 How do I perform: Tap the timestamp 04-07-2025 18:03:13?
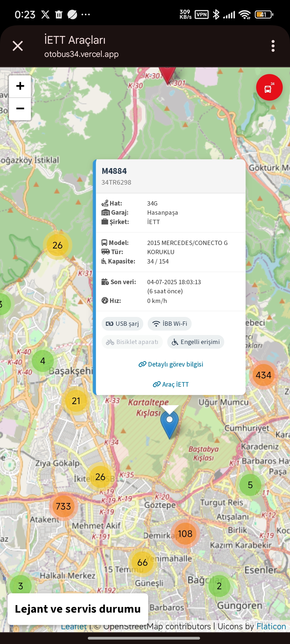coord(174,282)
